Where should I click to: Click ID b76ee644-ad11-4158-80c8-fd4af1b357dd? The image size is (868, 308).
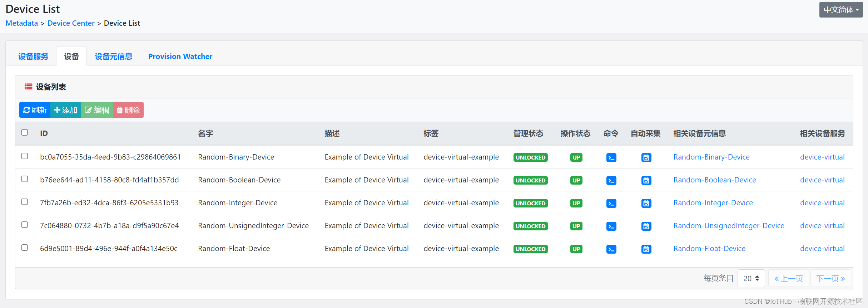tap(109, 180)
